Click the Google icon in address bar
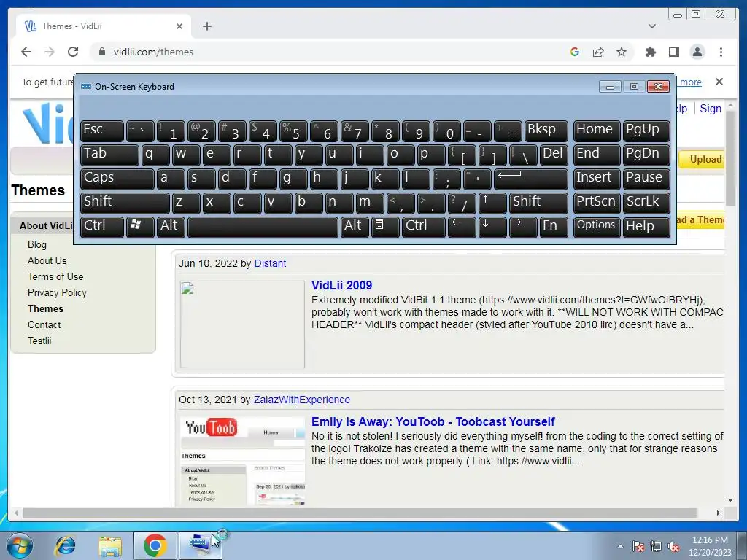This screenshot has width=747, height=560. [x=575, y=52]
